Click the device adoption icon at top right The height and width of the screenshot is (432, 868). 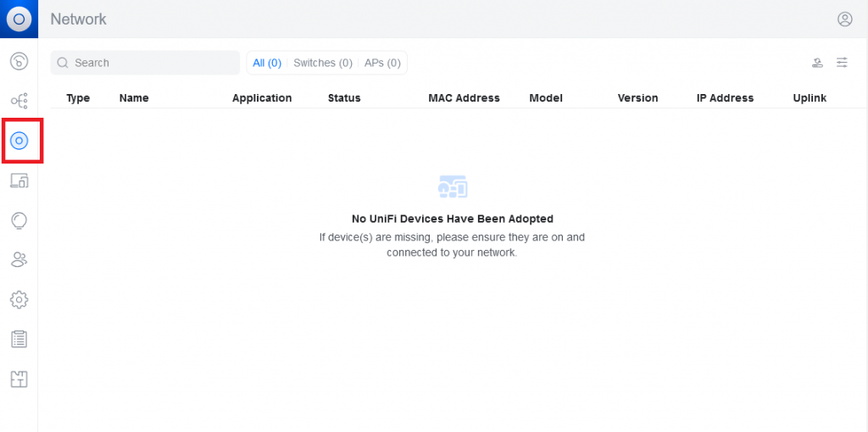tap(818, 63)
